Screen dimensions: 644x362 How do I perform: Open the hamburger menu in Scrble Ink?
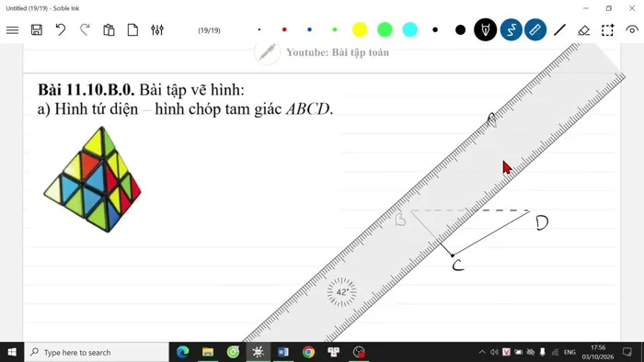(x=12, y=30)
